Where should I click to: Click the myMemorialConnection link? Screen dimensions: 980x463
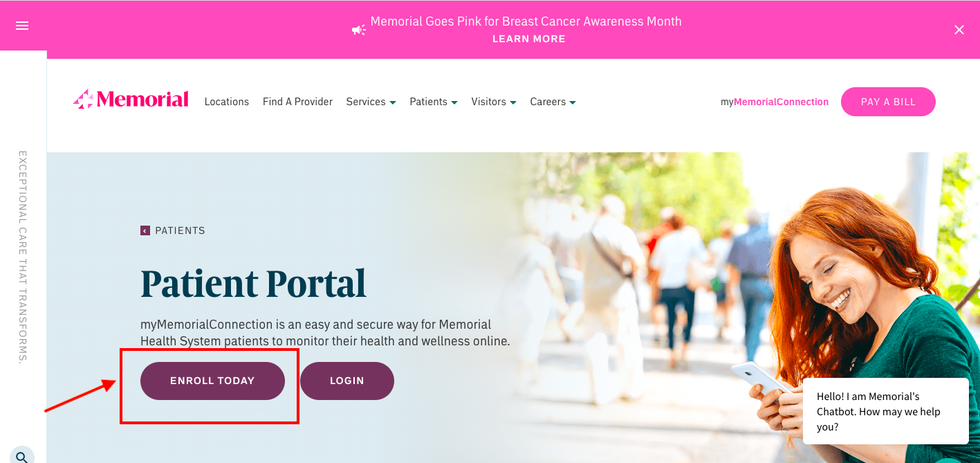pos(775,102)
